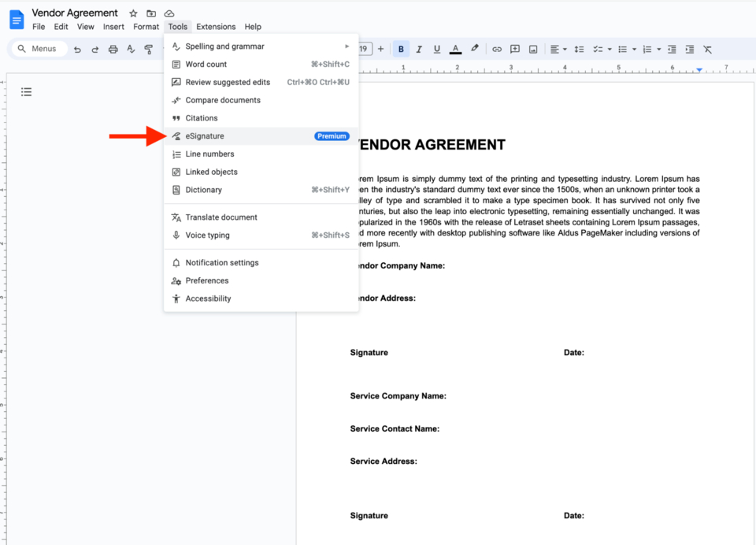
Task: Move document with the folder icon
Action: (151, 13)
